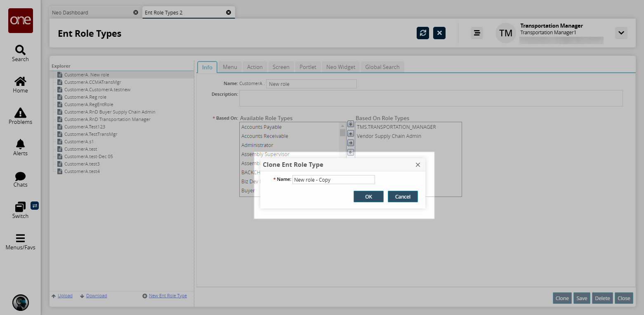Click the Switch windows icon
Screen dimensions: 644x315
tap(20, 207)
